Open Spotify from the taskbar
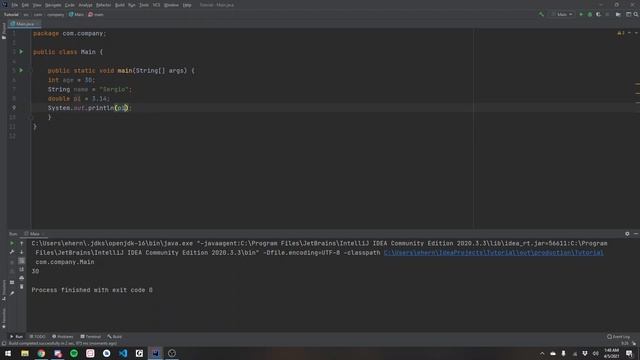Image resolution: width=640 pixels, height=360 pixels. point(74,353)
